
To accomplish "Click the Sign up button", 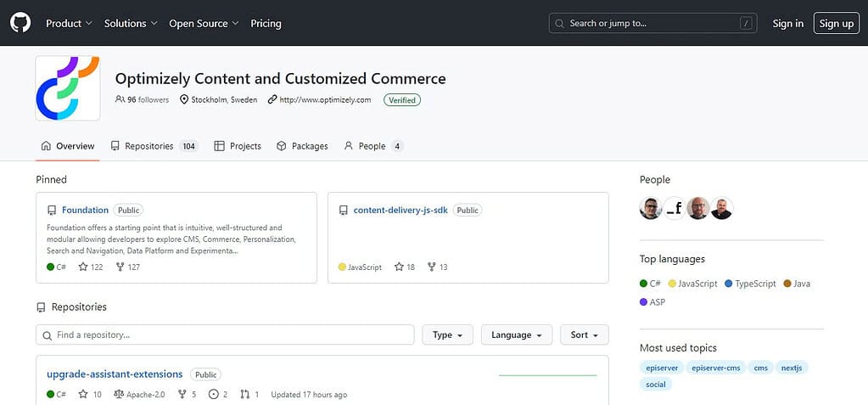I will click(x=837, y=23).
